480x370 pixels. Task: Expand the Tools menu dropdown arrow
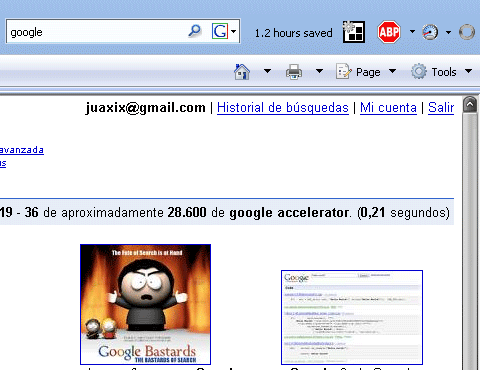tap(468, 71)
